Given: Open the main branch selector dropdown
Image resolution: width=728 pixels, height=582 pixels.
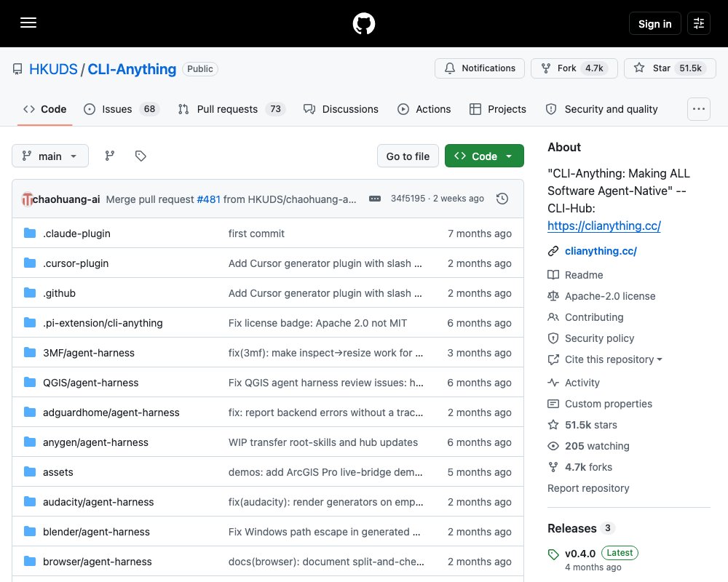Looking at the screenshot, I should [50, 156].
